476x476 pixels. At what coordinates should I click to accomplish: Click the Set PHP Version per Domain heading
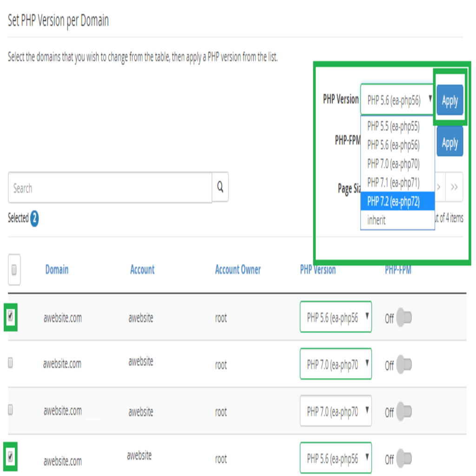58,20
